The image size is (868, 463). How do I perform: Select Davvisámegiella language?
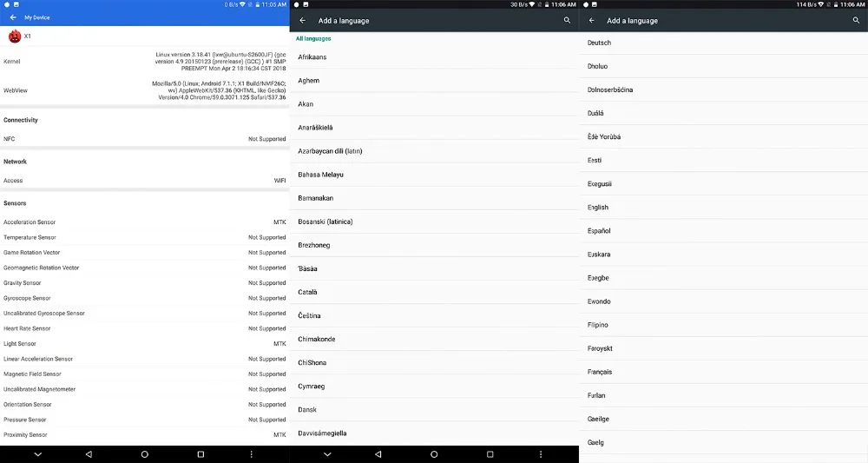(434, 433)
